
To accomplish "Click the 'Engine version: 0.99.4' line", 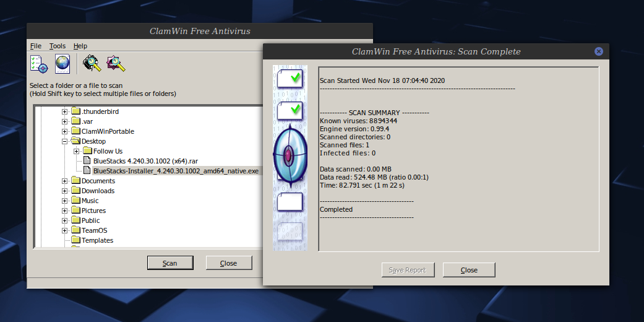I will [354, 129].
